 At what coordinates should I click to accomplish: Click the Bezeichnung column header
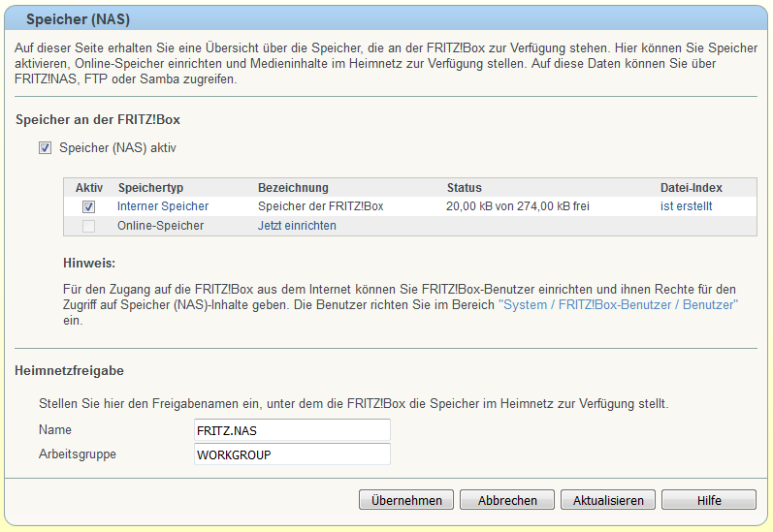293,188
